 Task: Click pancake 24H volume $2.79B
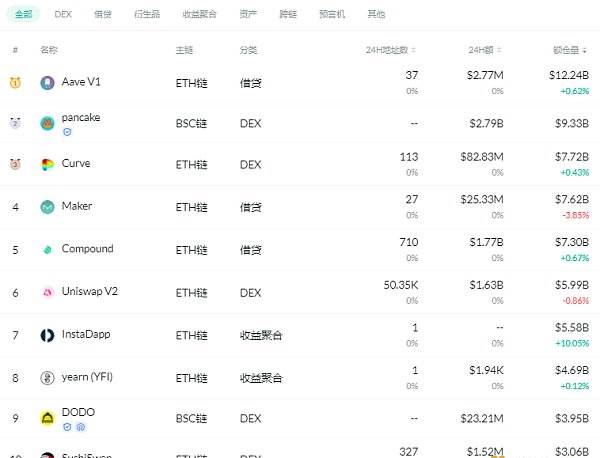(486, 123)
